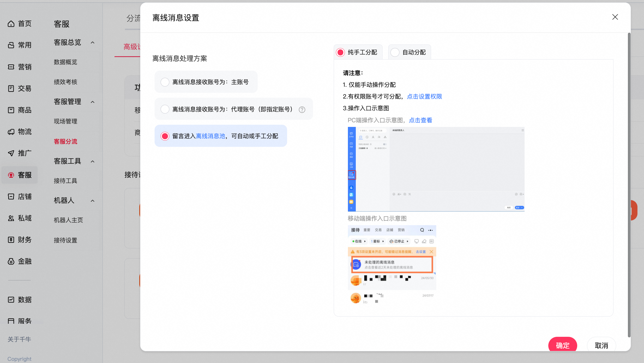Click the 商品 products icon

tap(11, 110)
